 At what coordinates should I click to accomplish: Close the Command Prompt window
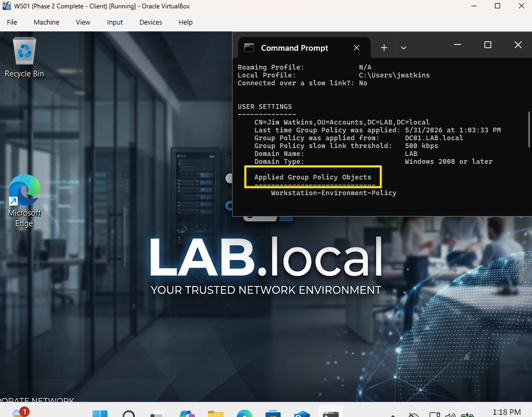518,45
